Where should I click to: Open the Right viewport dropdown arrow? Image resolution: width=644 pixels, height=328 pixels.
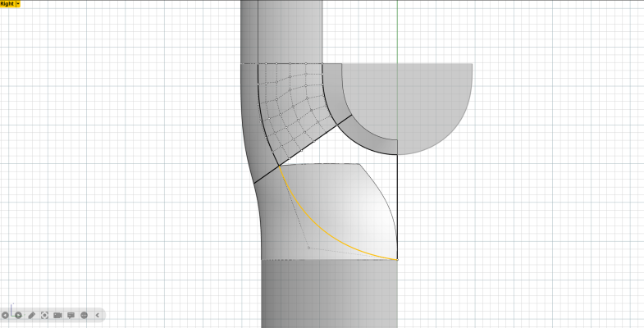[18, 4]
